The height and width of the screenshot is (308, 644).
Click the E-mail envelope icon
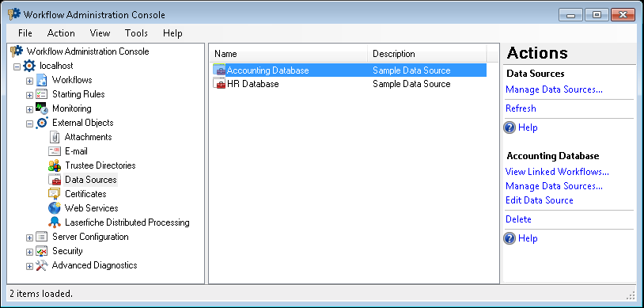[55, 151]
